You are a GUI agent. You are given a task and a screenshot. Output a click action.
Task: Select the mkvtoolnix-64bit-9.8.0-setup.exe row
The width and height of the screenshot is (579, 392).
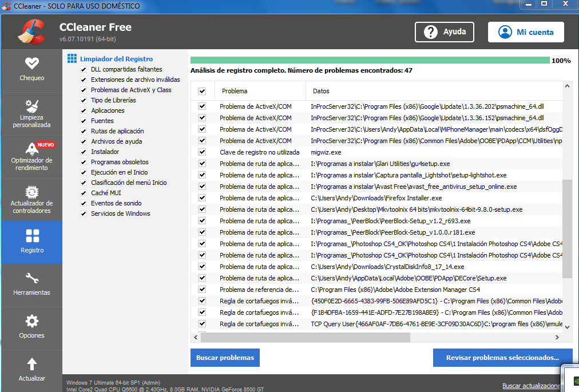pyautogui.click(x=376, y=209)
